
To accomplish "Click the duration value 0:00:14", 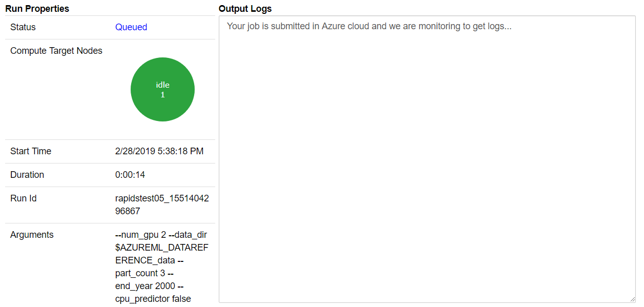I will [130, 175].
